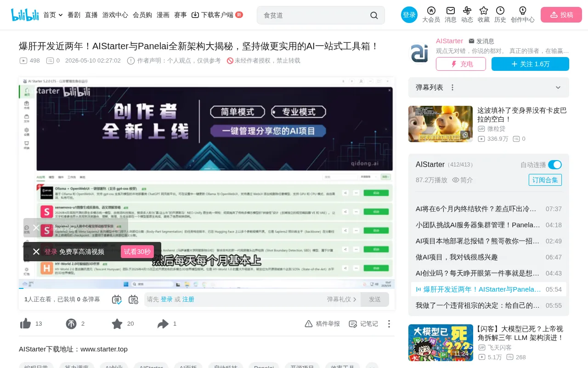The height and width of the screenshot is (368, 588).
Task: Close the login HD video prompt
Action: tap(36, 252)
